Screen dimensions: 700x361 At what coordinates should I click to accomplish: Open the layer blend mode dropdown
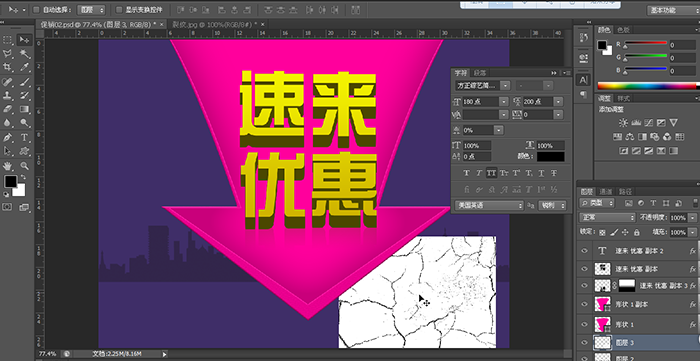coord(607,217)
